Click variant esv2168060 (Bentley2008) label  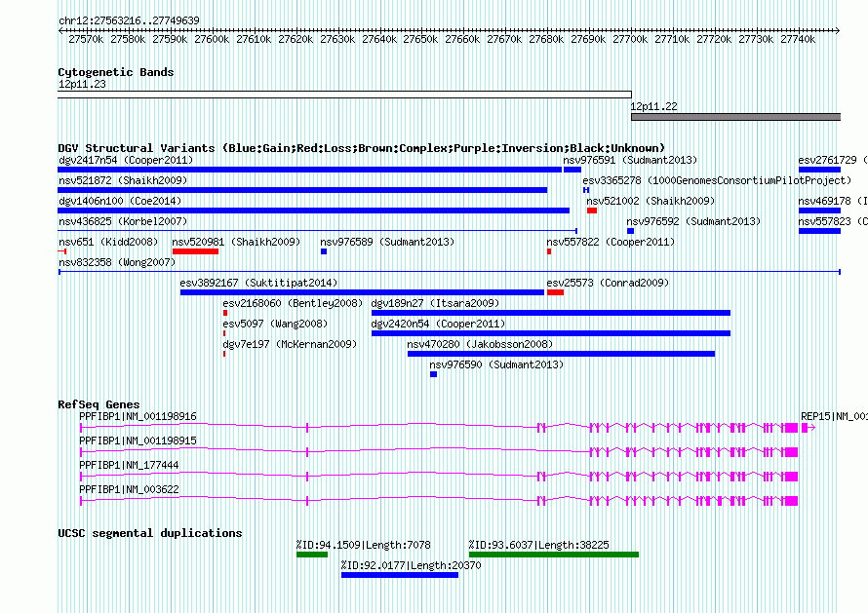[x=293, y=303]
